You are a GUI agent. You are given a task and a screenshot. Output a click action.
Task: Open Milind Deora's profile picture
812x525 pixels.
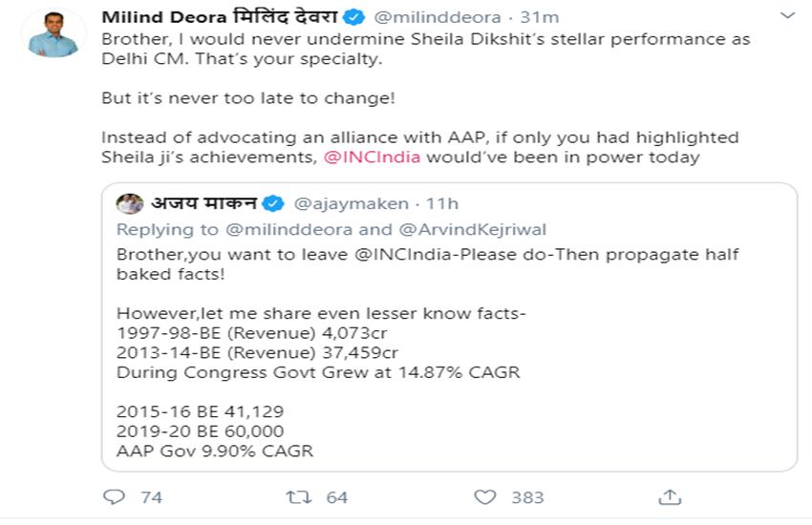(53, 32)
